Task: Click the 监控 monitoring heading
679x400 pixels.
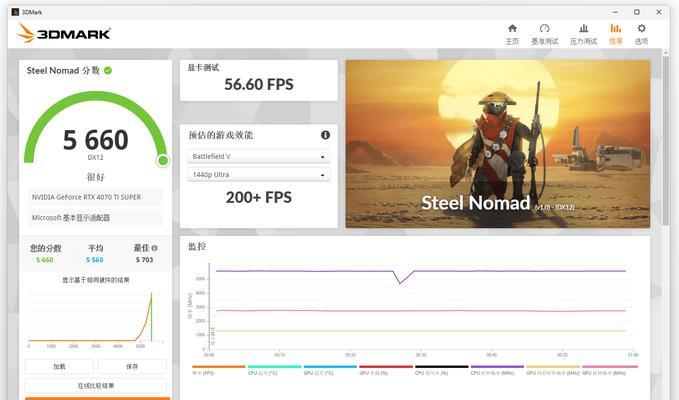Action: (x=197, y=246)
